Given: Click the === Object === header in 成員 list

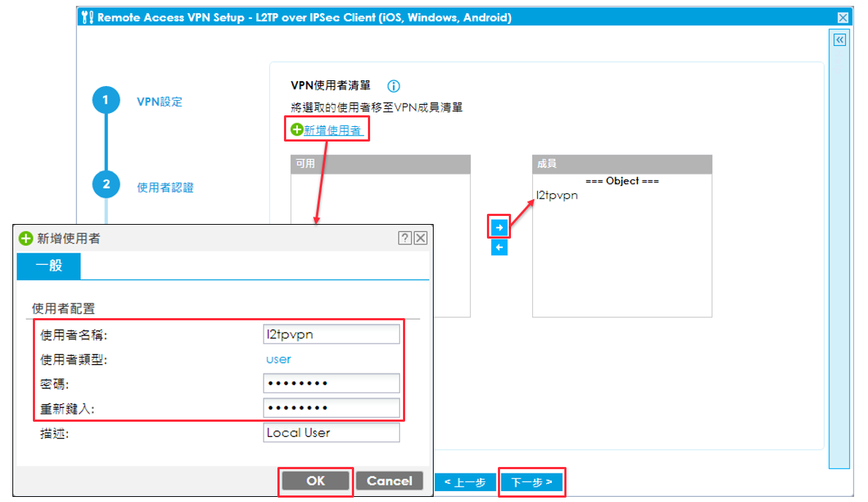Looking at the screenshot, I should (x=622, y=181).
